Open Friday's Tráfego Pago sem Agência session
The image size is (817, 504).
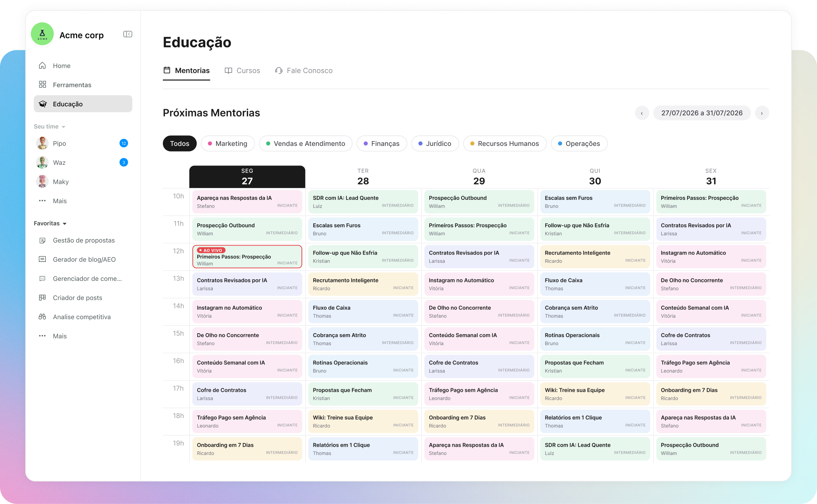[711, 367]
